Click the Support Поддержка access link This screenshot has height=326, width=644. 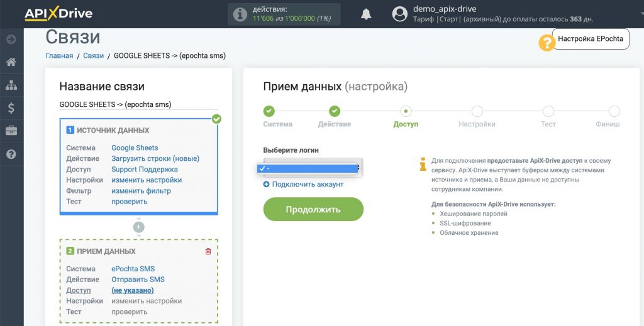145,170
